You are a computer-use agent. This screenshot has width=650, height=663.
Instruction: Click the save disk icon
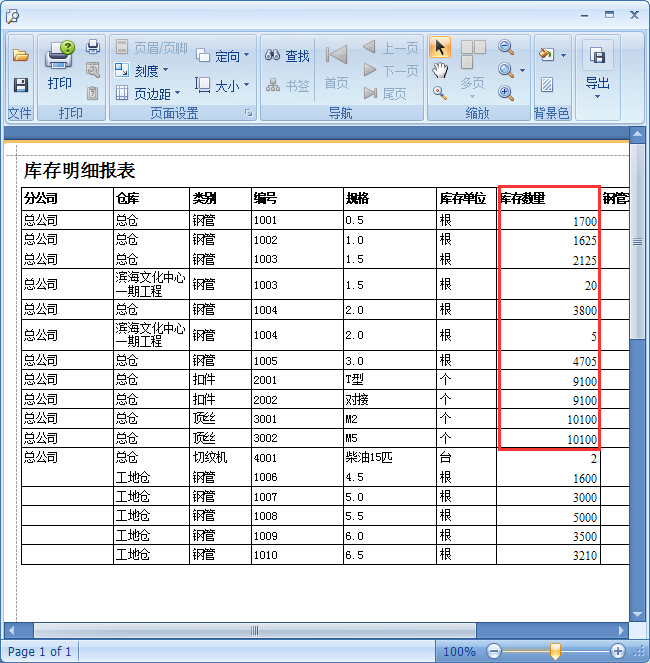click(x=20, y=86)
